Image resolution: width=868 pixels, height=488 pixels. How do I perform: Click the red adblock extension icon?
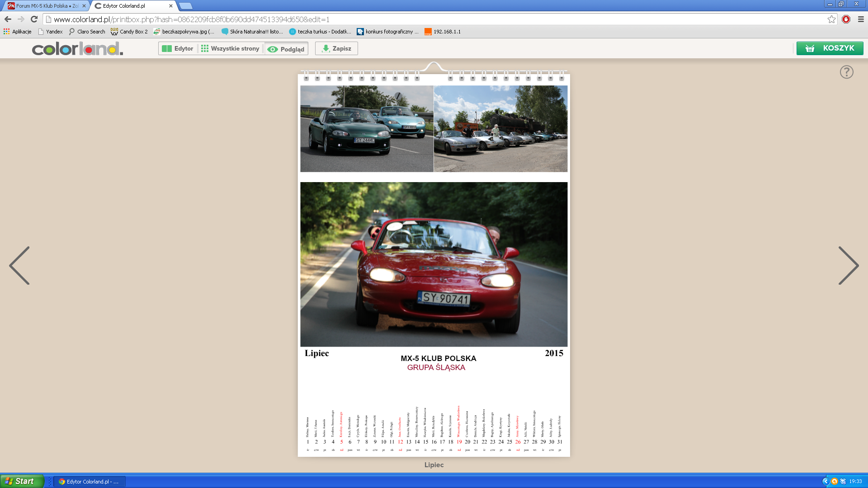(x=846, y=19)
